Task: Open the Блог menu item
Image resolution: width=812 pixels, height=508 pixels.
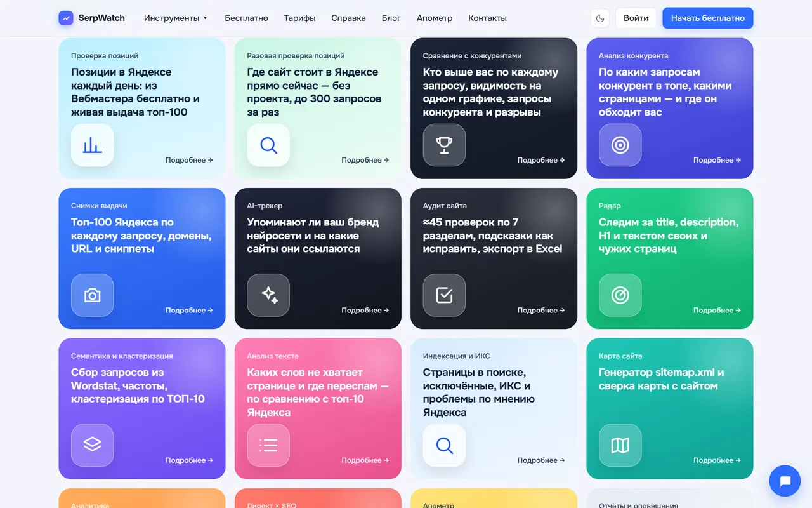Action: tap(391, 18)
